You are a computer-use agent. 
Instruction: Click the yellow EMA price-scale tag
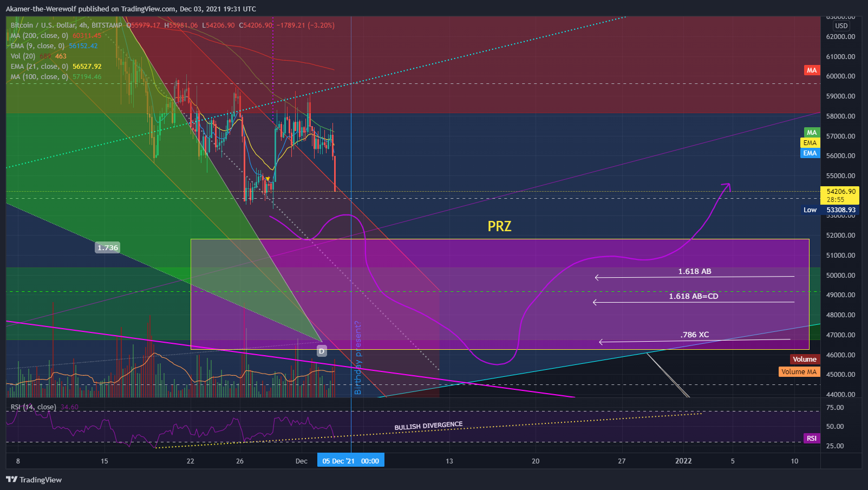click(x=810, y=143)
